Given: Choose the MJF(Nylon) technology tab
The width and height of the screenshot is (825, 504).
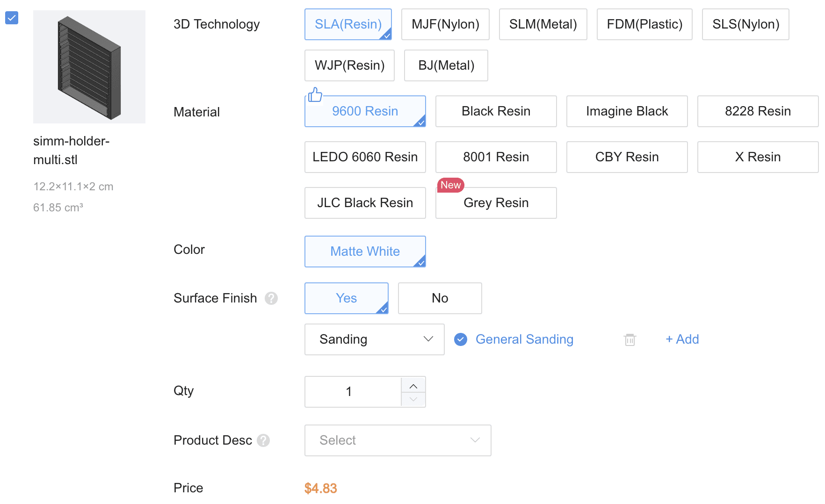Looking at the screenshot, I should pyautogui.click(x=445, y=24).
